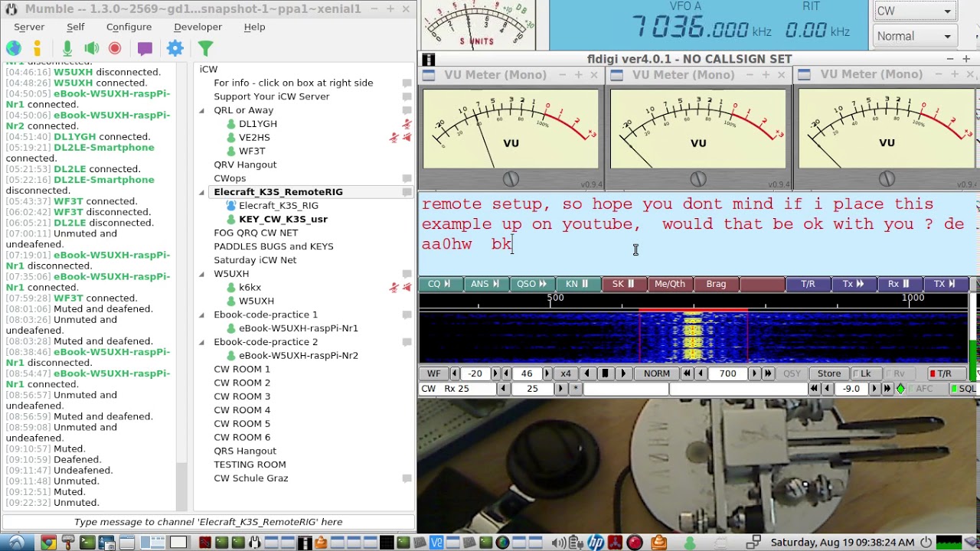
Task: Collapse Ebook-code-practice 1 channel
Action: pyautogui.click(x=202, y=315)
